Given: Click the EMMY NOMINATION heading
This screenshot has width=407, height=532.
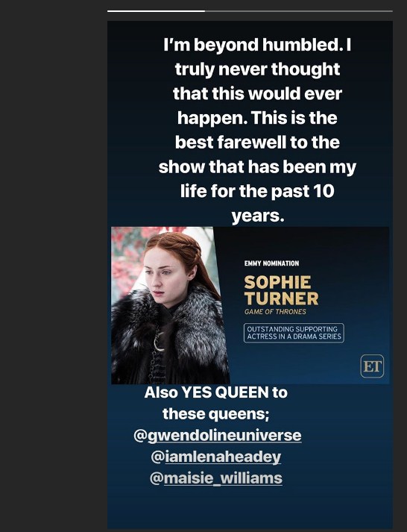Looking at the screenshot, I should click(x=271, y=263).
